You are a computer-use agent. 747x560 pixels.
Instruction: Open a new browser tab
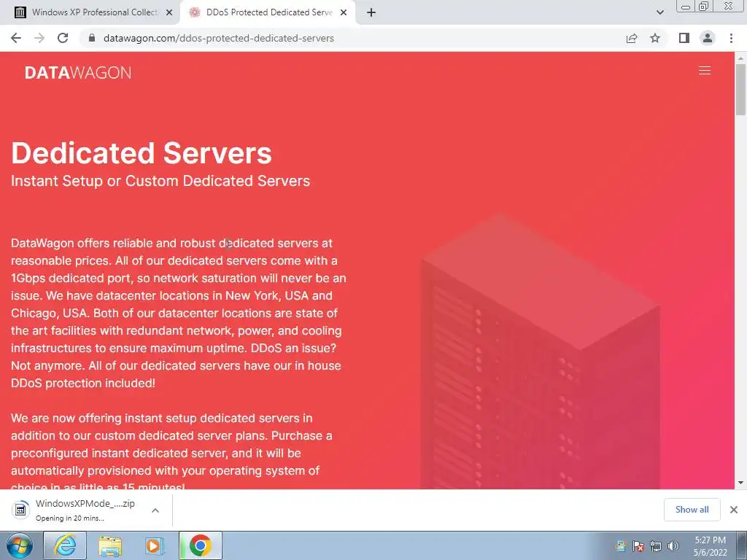point(371,12)
